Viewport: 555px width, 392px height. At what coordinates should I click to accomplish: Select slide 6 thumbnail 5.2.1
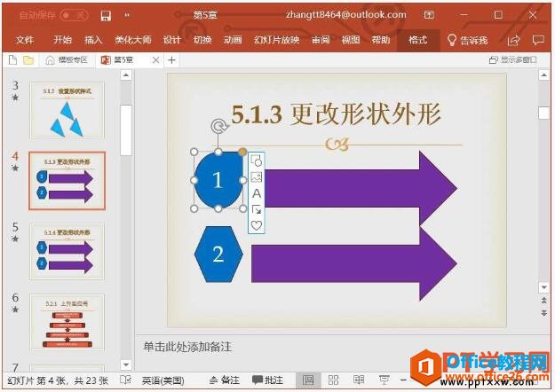point(67,322)
